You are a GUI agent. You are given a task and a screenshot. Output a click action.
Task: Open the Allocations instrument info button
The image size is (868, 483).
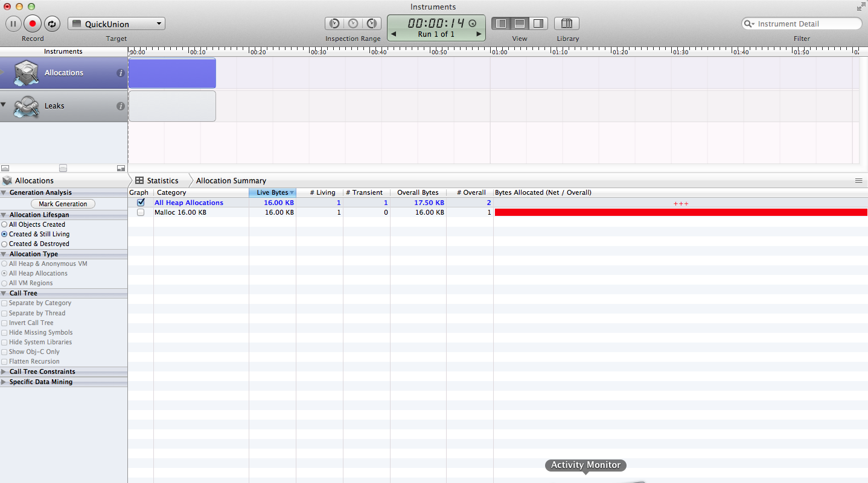click(x=120, y=73)
